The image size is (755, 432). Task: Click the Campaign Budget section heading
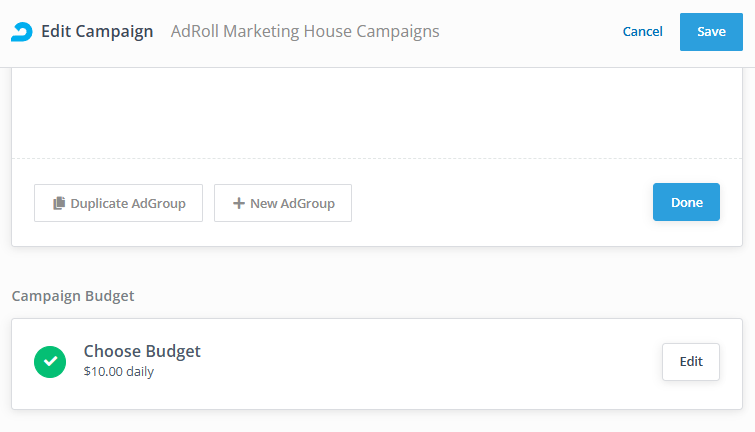(x=73, y=296)
